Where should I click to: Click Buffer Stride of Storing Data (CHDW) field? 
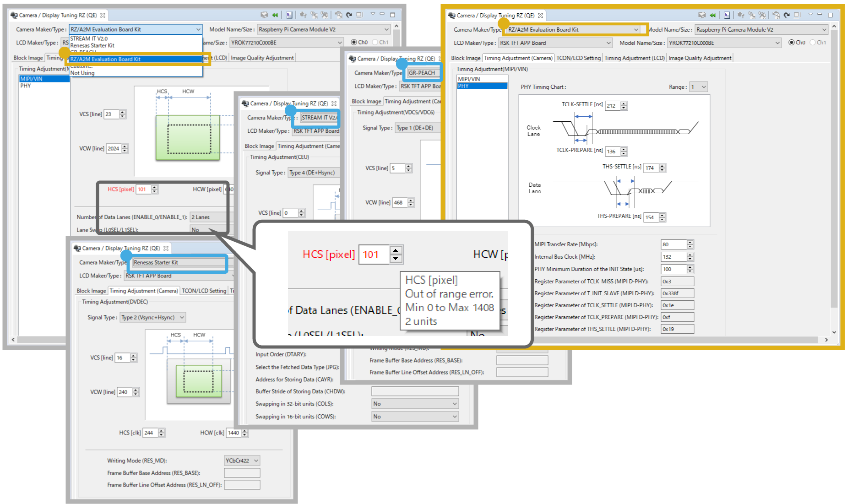coord(415,391)
